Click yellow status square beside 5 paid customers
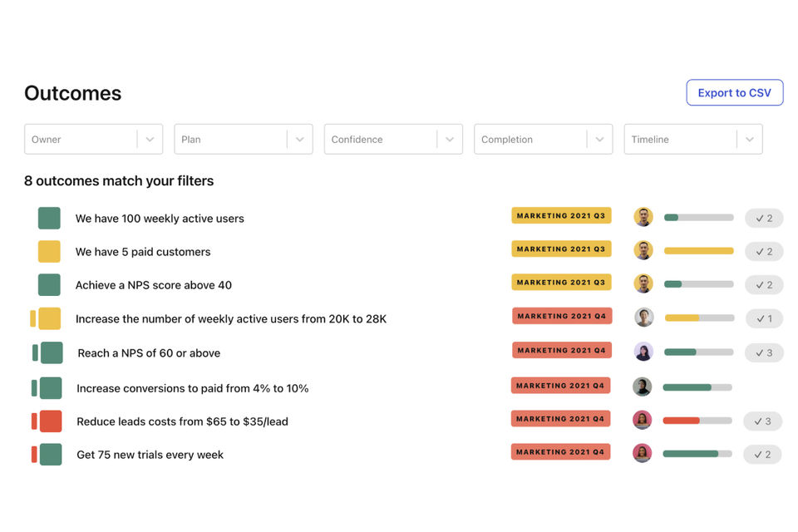Screen dimensions: 798x532 (49, 252)
